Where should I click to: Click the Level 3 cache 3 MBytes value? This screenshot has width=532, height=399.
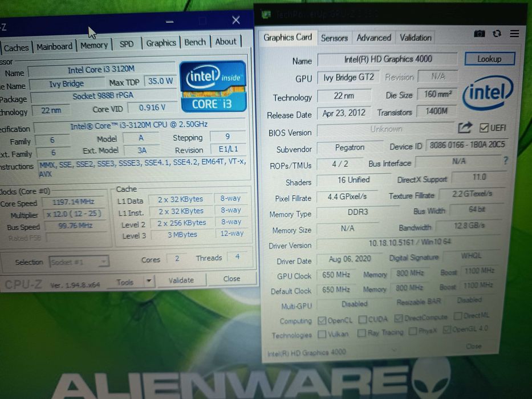[182, 234]
